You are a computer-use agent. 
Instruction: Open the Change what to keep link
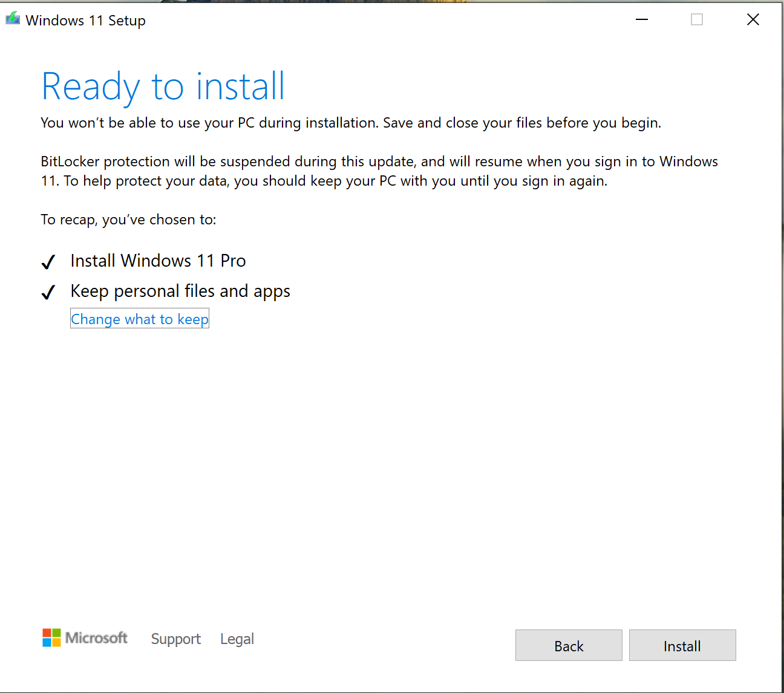[140, 319]
